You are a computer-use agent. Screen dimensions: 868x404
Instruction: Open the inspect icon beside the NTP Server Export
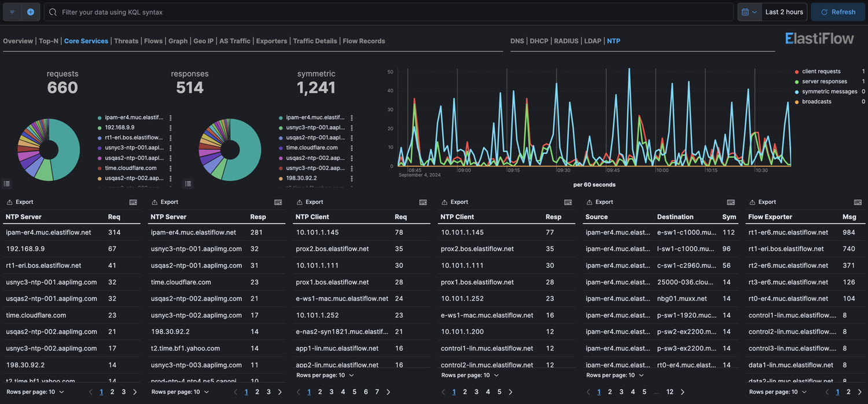click(133, 202)
